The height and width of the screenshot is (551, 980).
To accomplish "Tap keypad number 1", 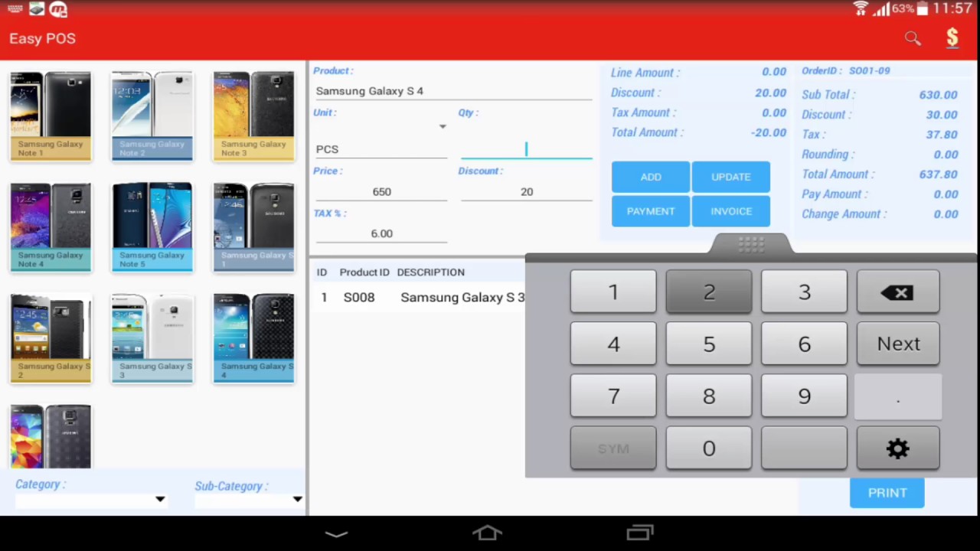I will (613, 292).
